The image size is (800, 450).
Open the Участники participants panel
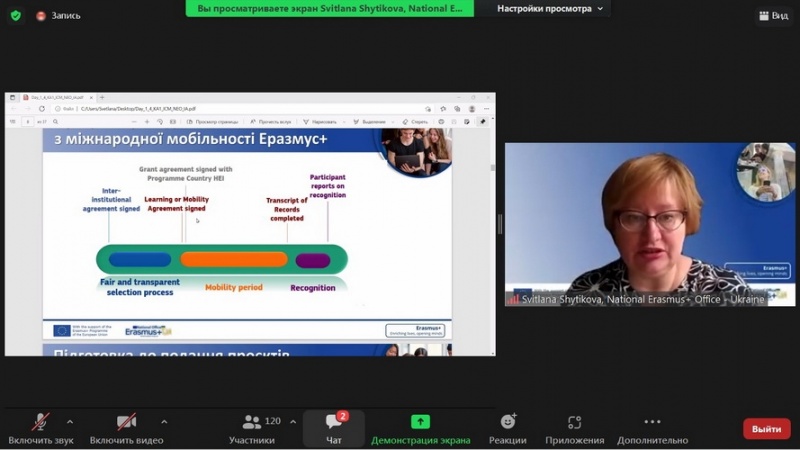tap(252, 428)
